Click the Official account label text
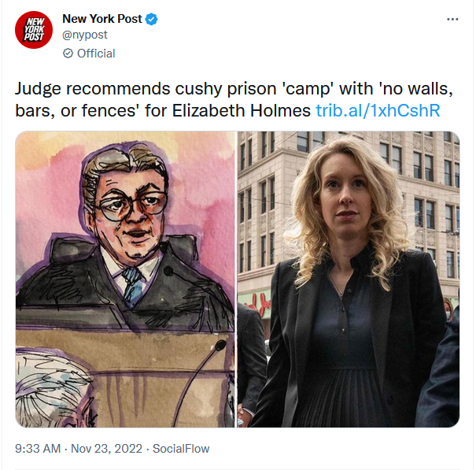The height and width of the screenshot is (470, 476). 96,54
